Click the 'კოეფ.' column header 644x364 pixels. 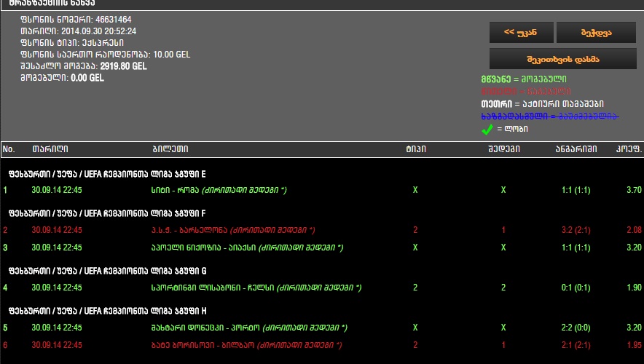point(629,149)
